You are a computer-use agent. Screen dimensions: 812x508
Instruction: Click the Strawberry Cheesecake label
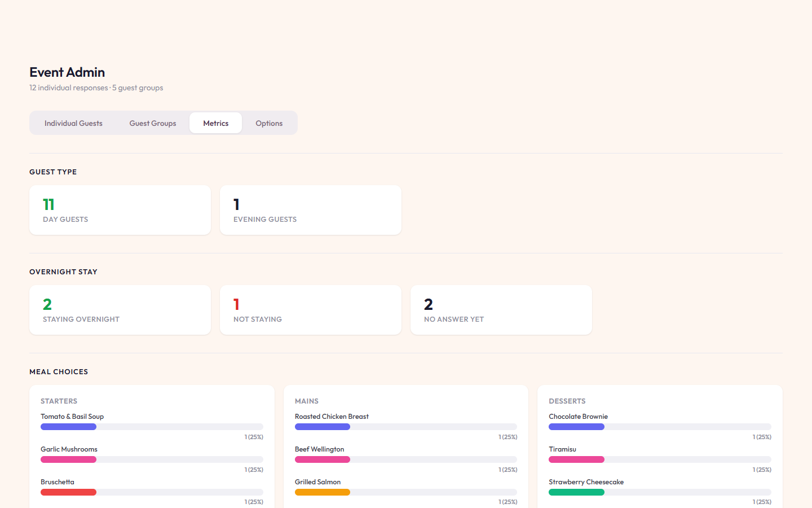click(x=586, y=482)
